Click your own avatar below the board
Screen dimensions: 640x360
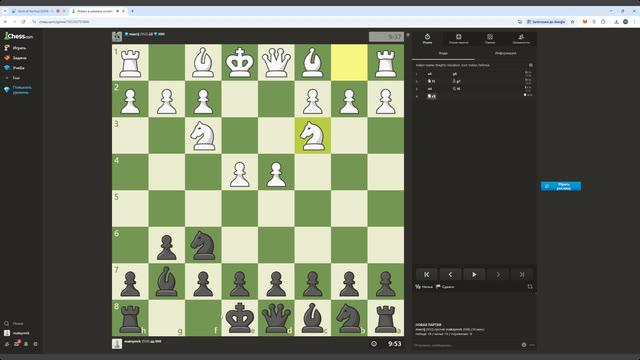coord(117,344)
